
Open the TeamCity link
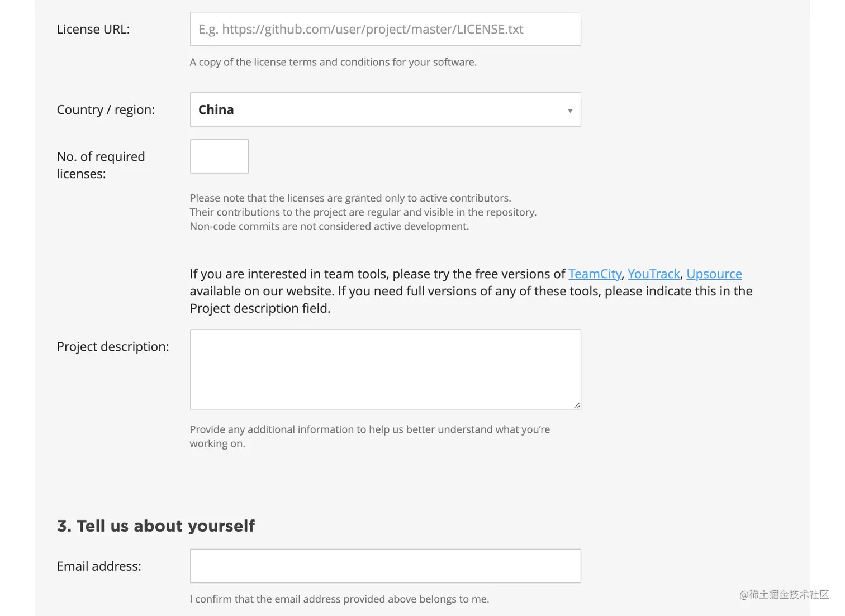pyautogui.click(x=595, y=274)
